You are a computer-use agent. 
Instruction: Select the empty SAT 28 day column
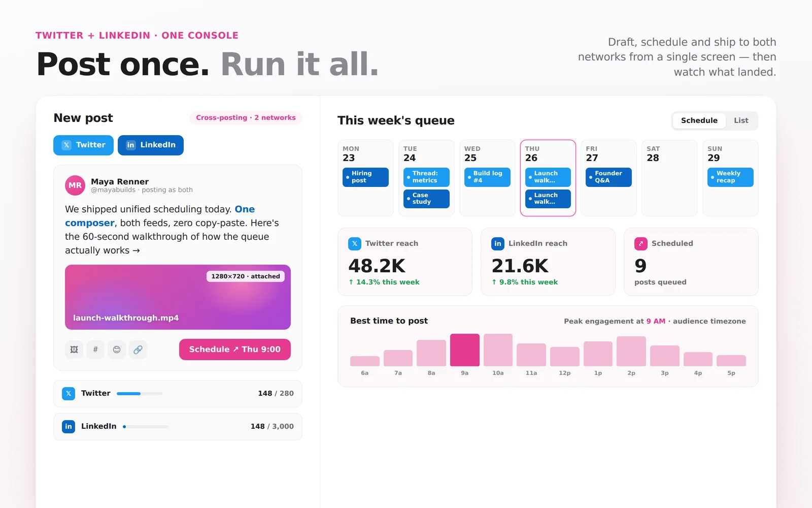(x=669, y=178)
